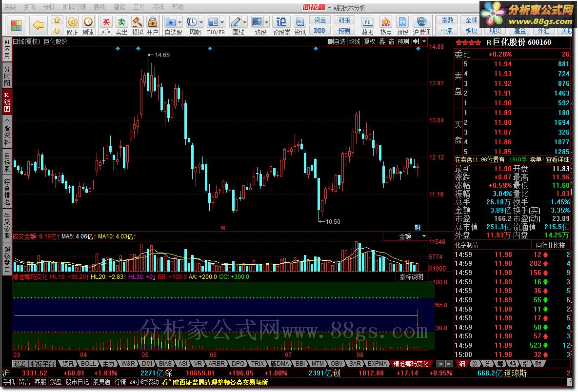Open the 报价 menu
This screenshot has height=392, width=578.
(x=29, y=7)
